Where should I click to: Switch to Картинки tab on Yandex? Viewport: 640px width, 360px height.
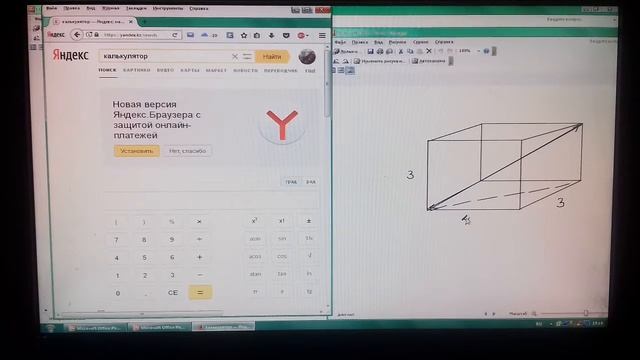[x=137, y=70]
